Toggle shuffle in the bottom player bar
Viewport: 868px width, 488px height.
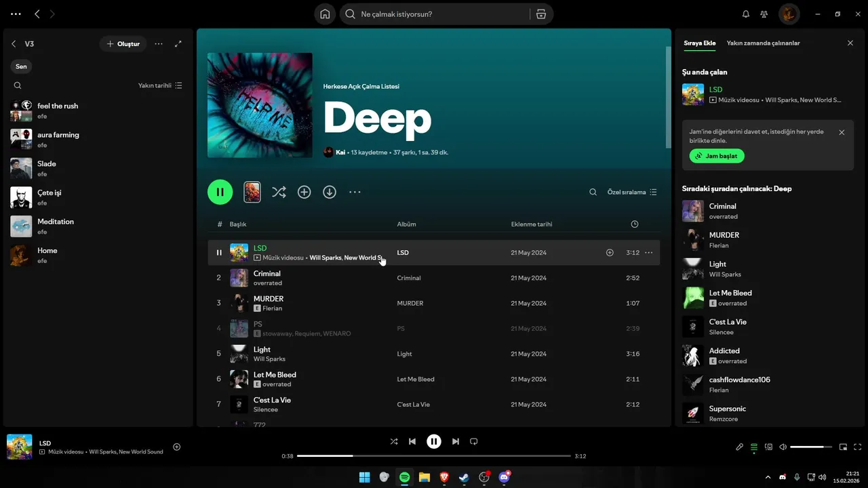click(394, 441)
